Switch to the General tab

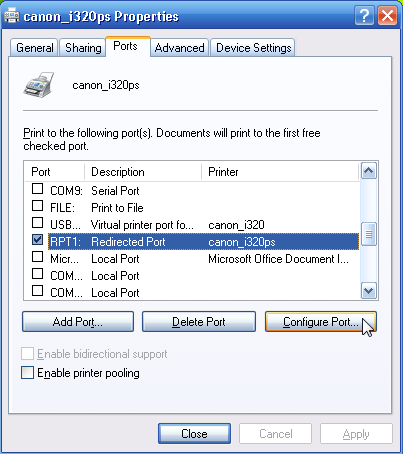(35, 48)
